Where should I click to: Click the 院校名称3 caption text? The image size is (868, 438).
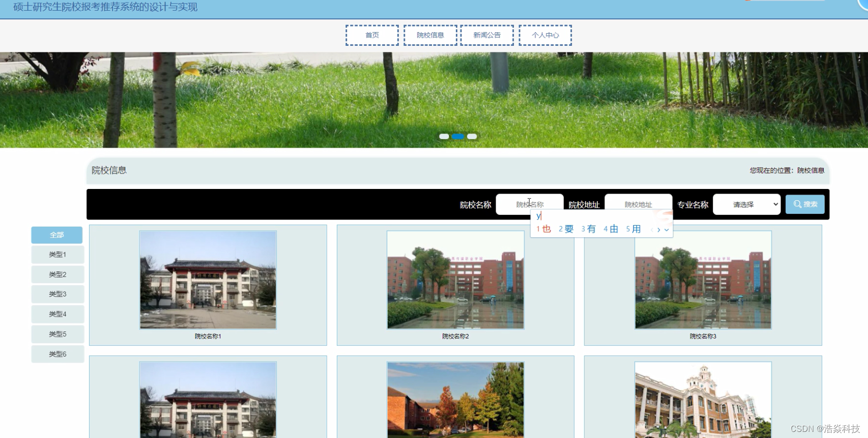pyautogui.click(x=703, y=337)
